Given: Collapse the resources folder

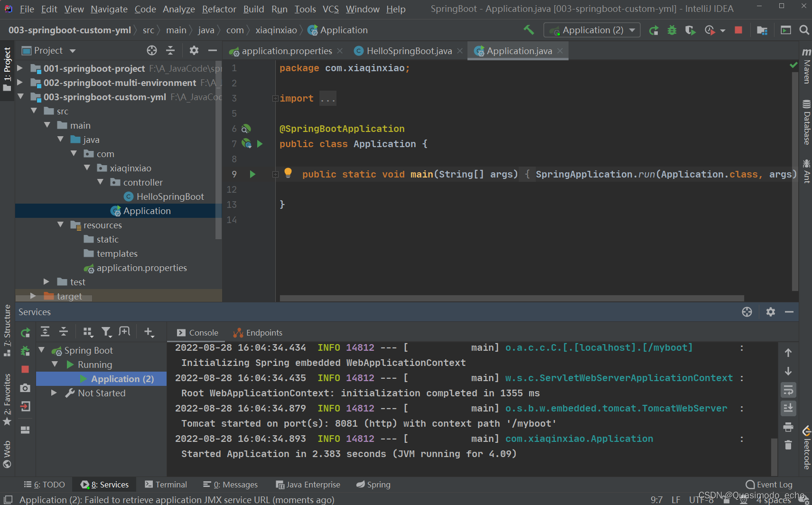Looking at the screenshot, I should tap(60, 224).
